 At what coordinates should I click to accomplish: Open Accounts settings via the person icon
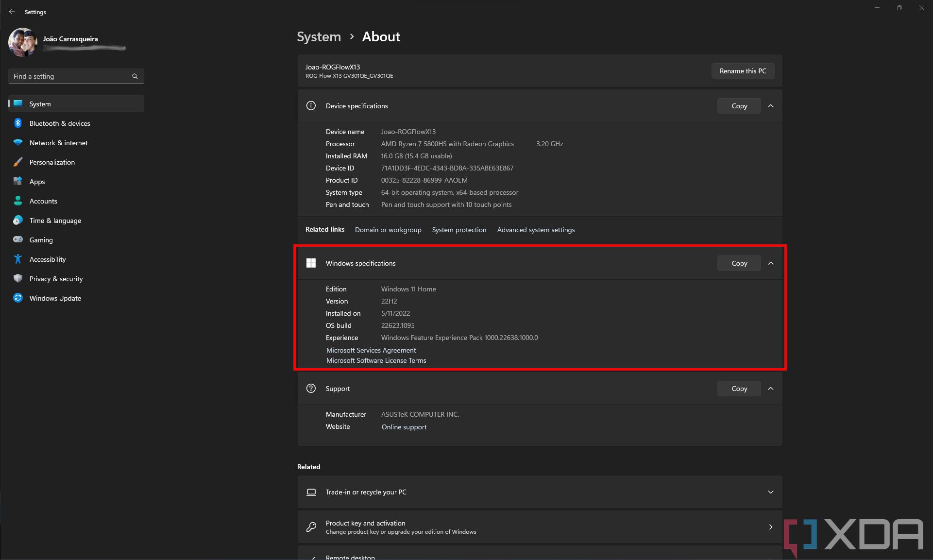pyautogui.click(x=18, y=201)
